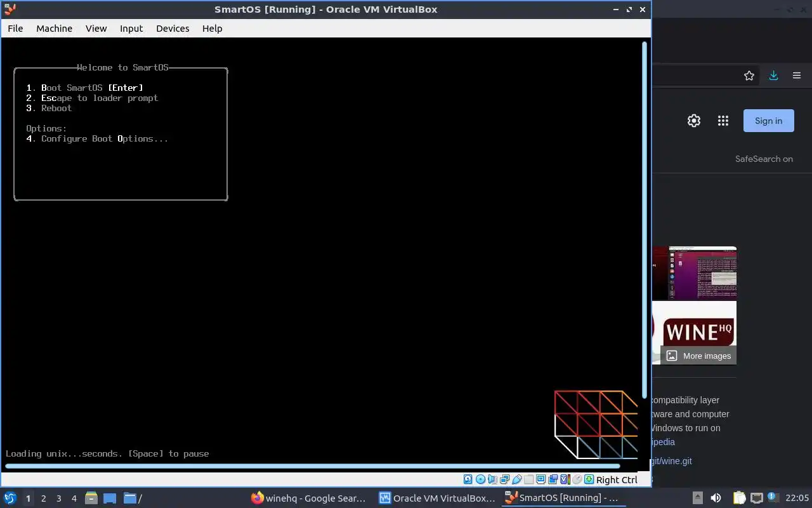The width and height of the screenshot is (812, 508).
Task: Click the recording status icon
Action: 553,479
